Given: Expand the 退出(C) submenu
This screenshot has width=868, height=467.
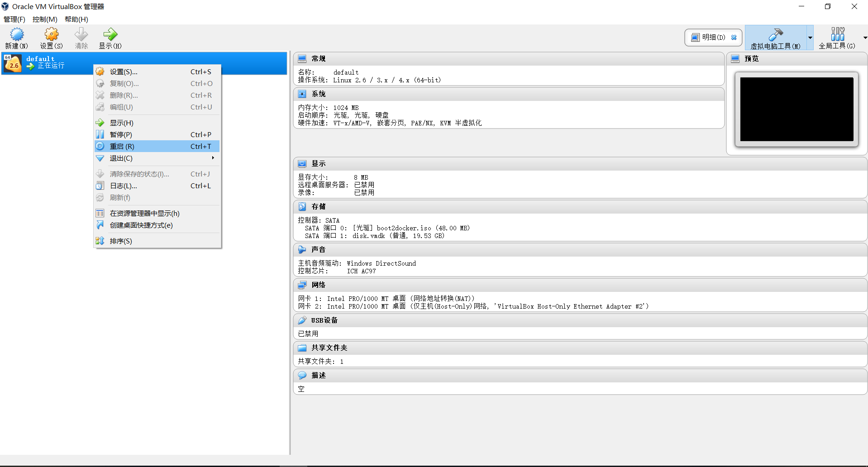Looking at the screenshot, I should (157, 158).
